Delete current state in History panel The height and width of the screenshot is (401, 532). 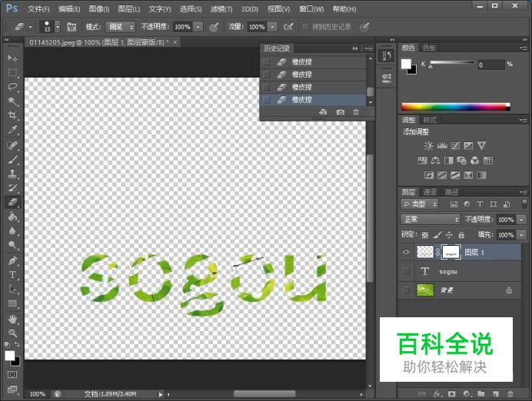coord(356,112)
